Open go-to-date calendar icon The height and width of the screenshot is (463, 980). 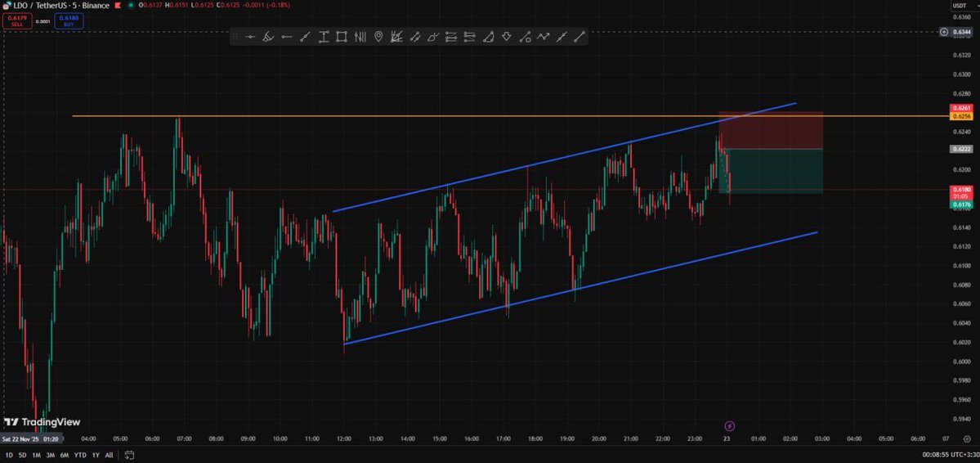click(129, 455)
